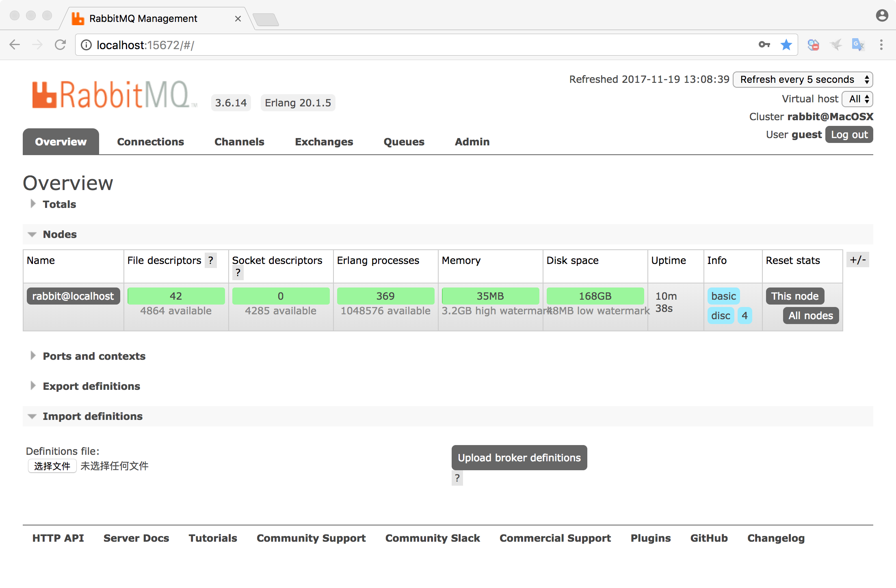The width and height of the screenshot is (896, 588).
Task: Click the Google Translate extension icon
Action: pos(858,45)
